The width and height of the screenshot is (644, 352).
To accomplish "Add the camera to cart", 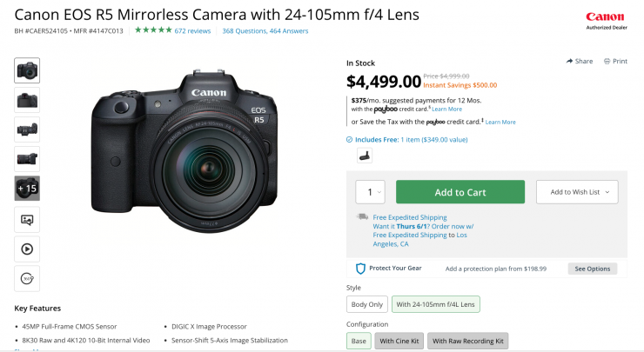I will [x=460, y=192].
